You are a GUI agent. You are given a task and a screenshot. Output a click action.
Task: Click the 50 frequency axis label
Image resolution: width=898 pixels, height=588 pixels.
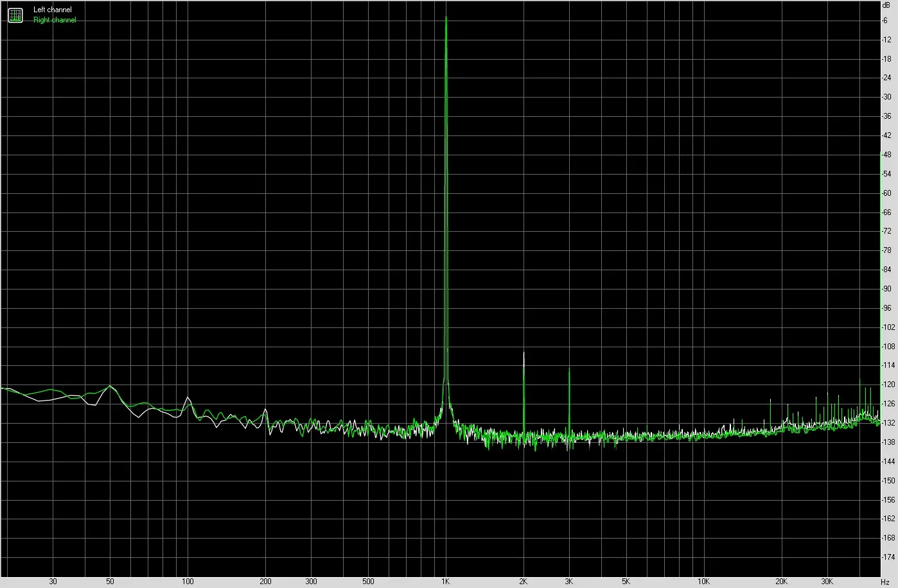110,582
